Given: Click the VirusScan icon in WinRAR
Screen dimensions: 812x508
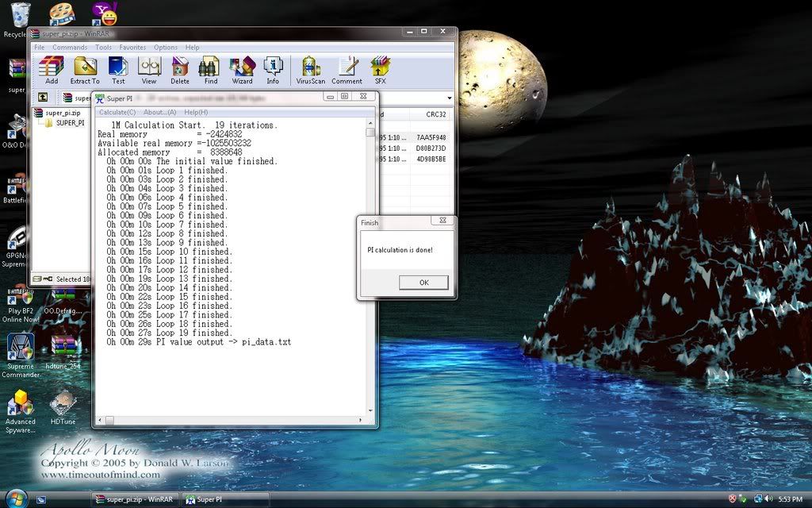Looking at the screenshot, I should (x=311, y=70).
